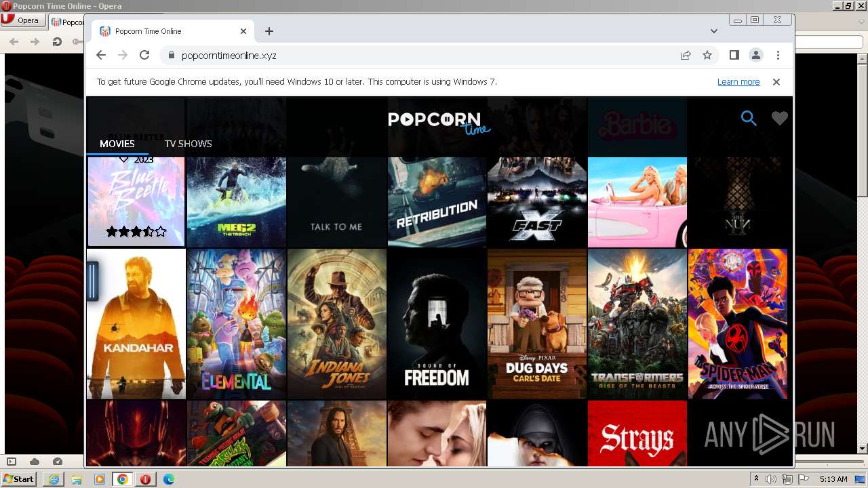Share this page using the share icon
This screenshot has height=488, width=868.
click(x=686, y=56)
